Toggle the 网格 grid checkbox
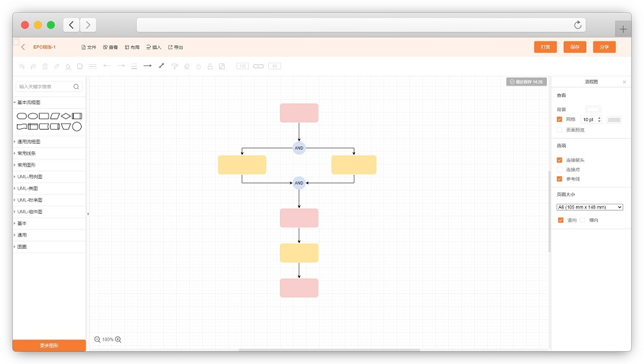Screen dimensions: 644x364 (x=560, y=120)
